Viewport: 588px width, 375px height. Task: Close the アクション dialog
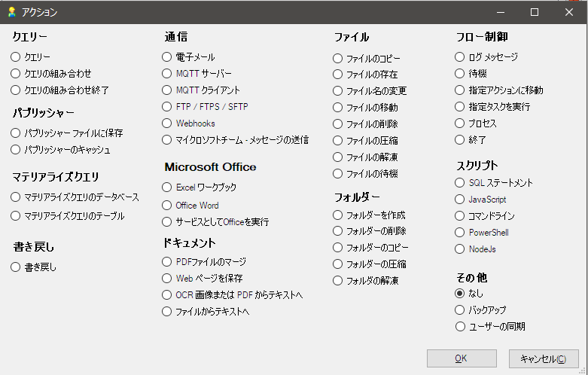coord(569,12)
